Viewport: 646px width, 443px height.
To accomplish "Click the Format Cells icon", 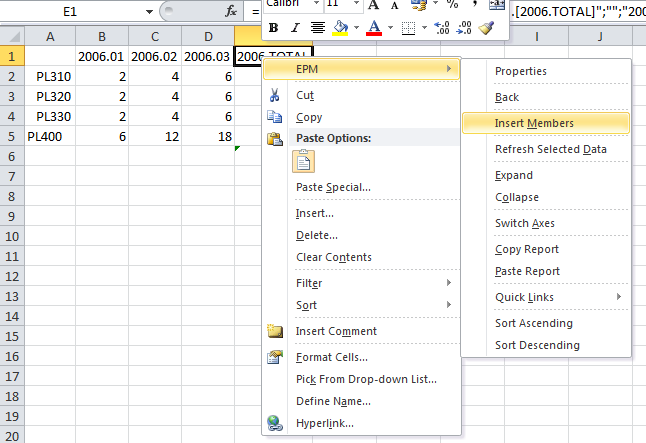I will coord(275,357).
